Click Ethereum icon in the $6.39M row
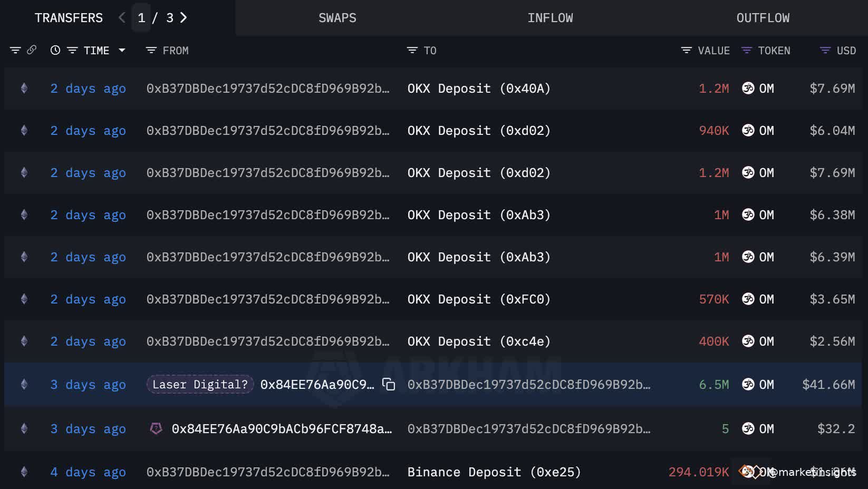This screenshot has height=489, width=868. [x=24, y=257]
